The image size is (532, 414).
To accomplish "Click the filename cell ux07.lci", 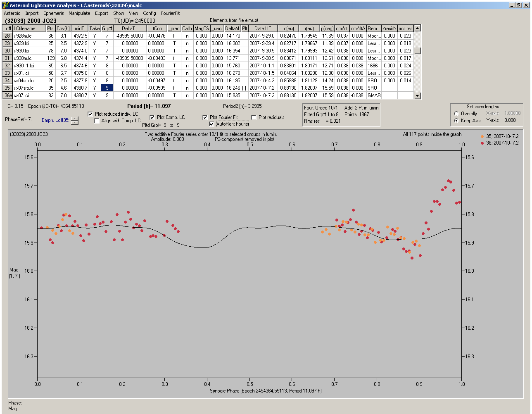I will click(29, 95).
